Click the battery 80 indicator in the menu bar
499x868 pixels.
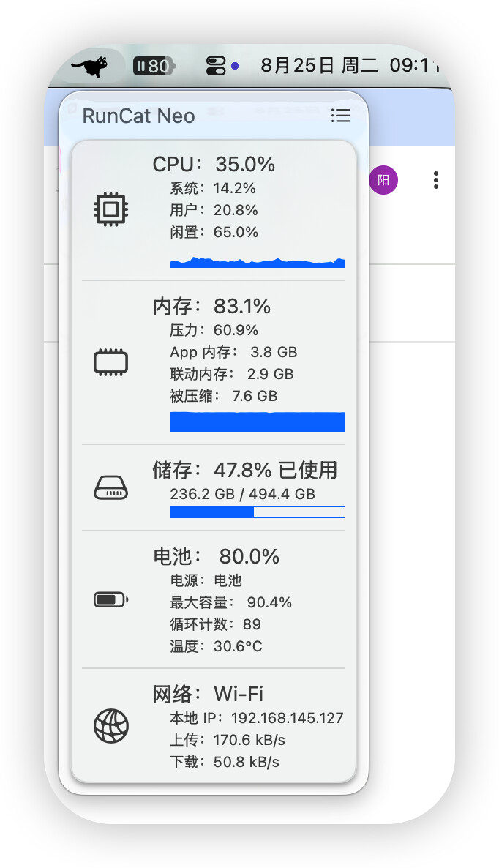tap(154, 67)
